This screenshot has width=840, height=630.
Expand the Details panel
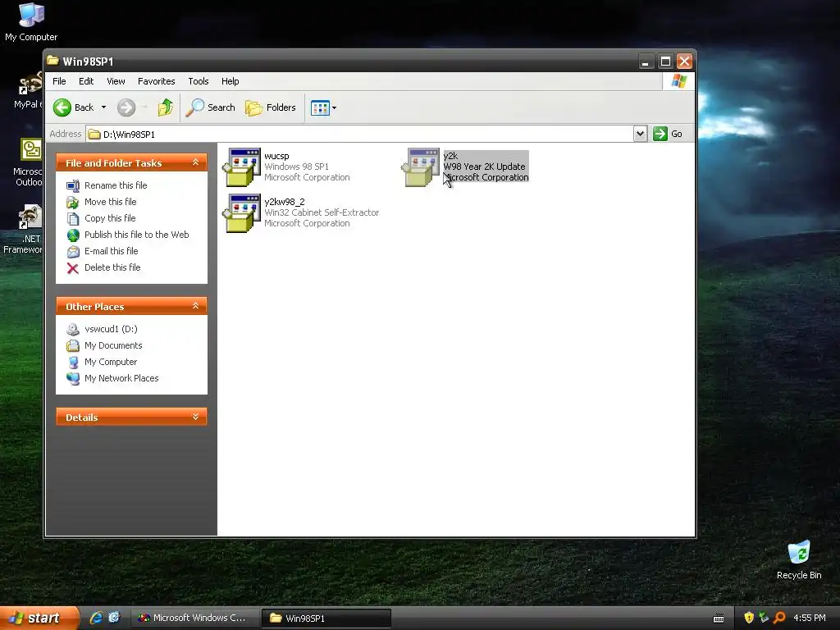tap(195, 417)
